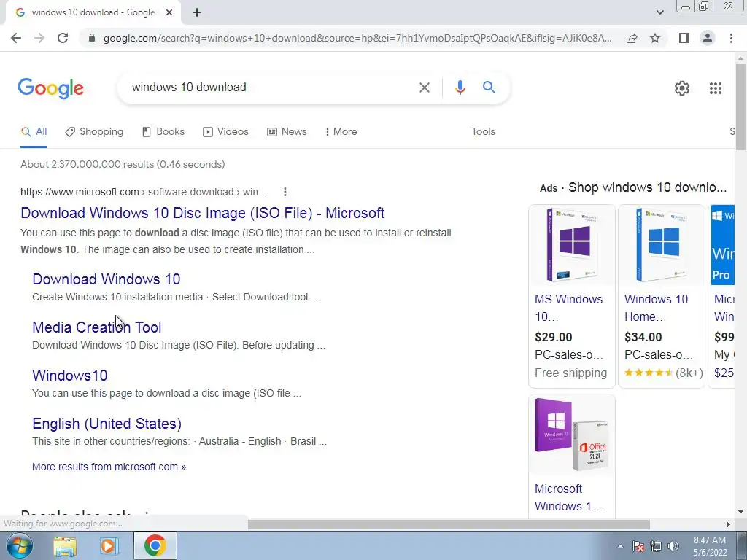Screen dimensions: 747x560
Task: Click the horizontal scrollbar right arrow
Action: click(729, 524)
